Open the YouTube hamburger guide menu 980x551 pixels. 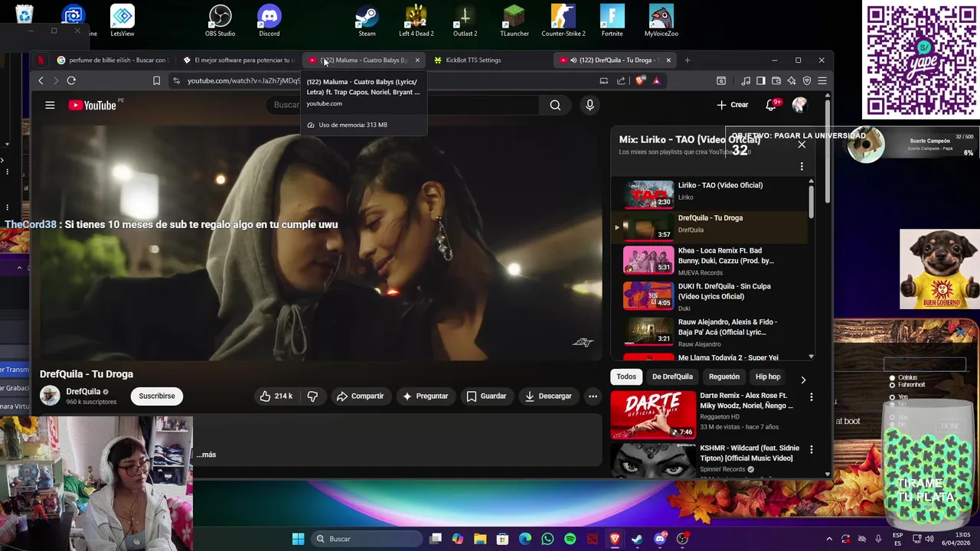click(50, 106)
